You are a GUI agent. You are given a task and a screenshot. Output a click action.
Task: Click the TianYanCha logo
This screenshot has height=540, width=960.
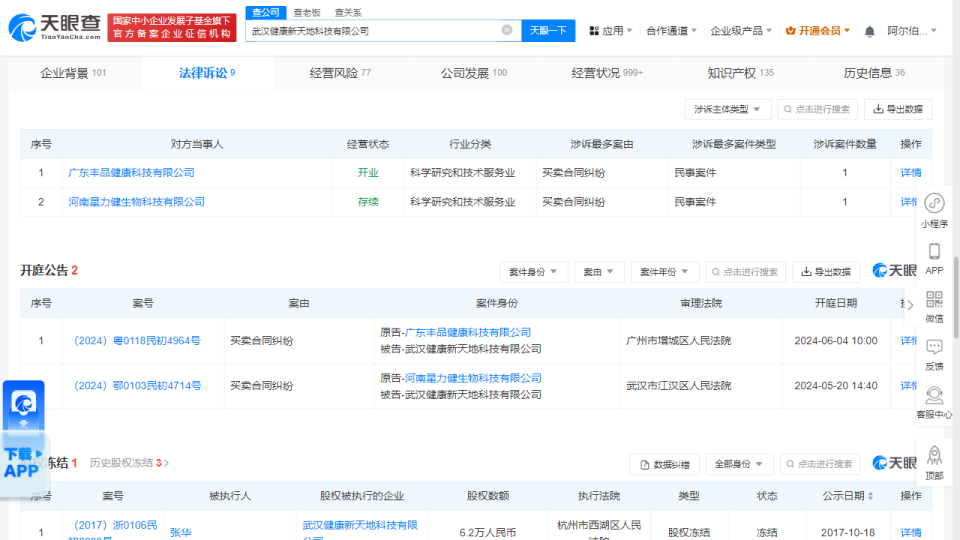coord(54,28)
